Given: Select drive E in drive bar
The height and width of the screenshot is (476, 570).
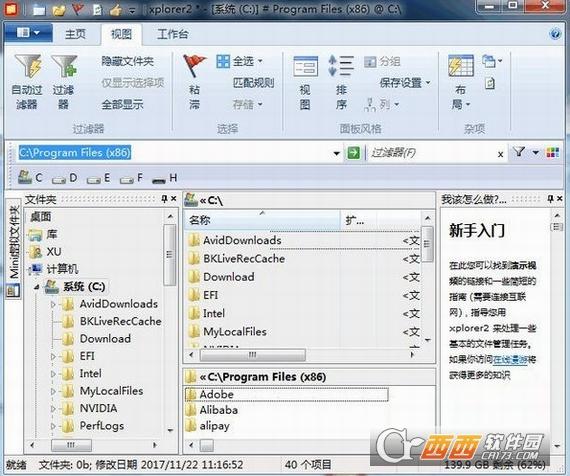Looking at the screenshot, I should click(x=99, y=178).
